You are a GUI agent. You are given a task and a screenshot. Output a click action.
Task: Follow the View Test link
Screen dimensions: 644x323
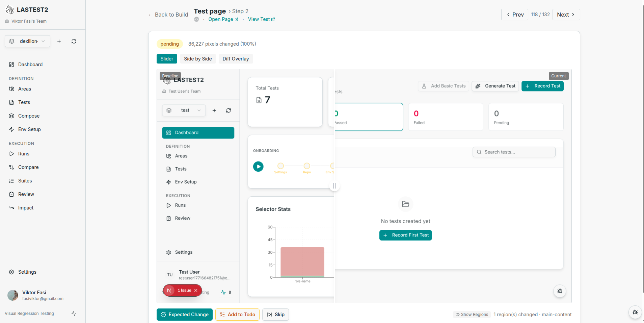[261, 19]
